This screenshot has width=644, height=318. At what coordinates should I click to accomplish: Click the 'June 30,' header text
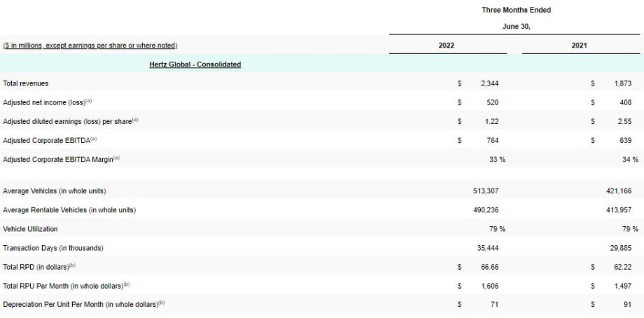click(517, 27)
